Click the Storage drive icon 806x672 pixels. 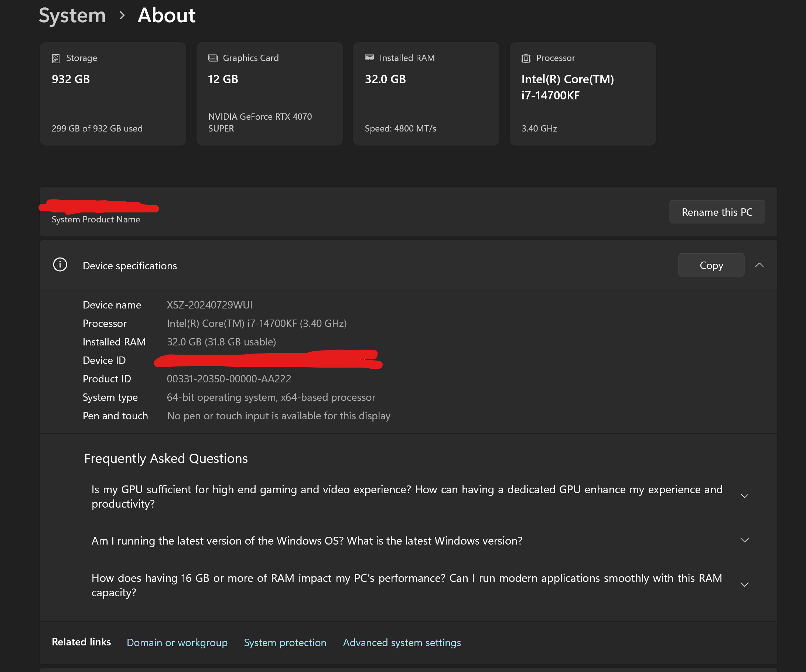56,58
